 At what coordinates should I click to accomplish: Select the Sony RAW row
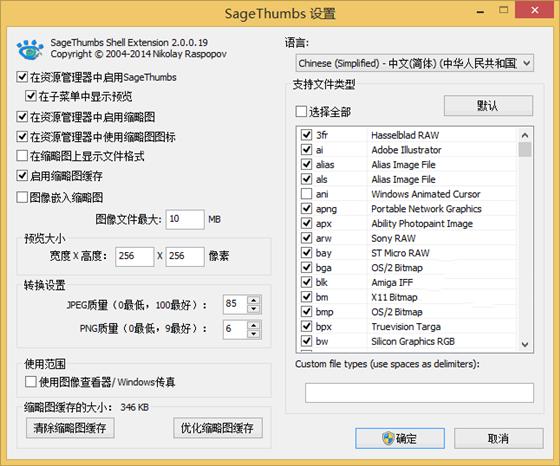[407, 238]
